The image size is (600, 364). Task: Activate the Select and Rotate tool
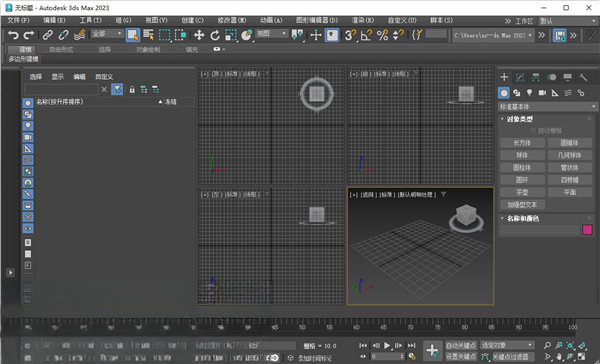click(x=215, y=35)
